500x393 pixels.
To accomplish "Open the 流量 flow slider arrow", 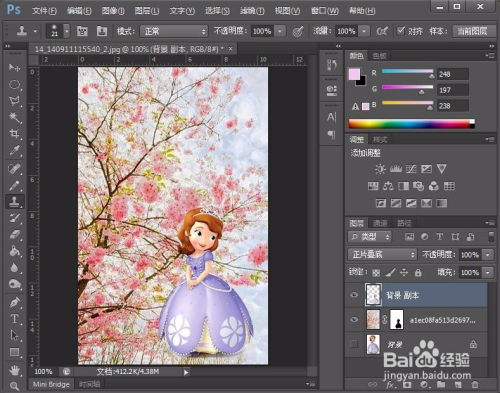I will (x=364, y=31).
